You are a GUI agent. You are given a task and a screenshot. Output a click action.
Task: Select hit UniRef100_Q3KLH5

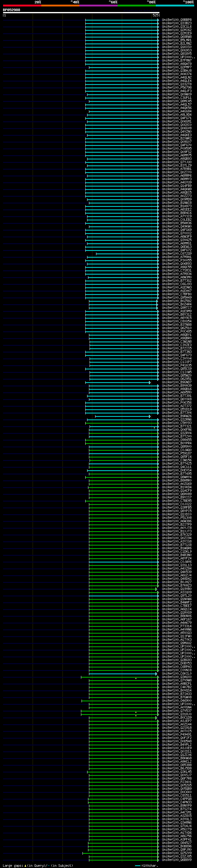176,772
